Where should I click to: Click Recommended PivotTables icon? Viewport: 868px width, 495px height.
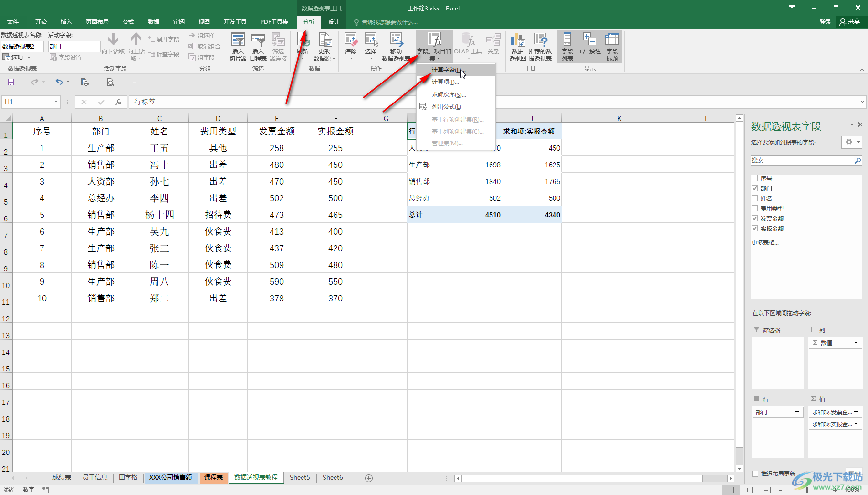pos(540,47)
